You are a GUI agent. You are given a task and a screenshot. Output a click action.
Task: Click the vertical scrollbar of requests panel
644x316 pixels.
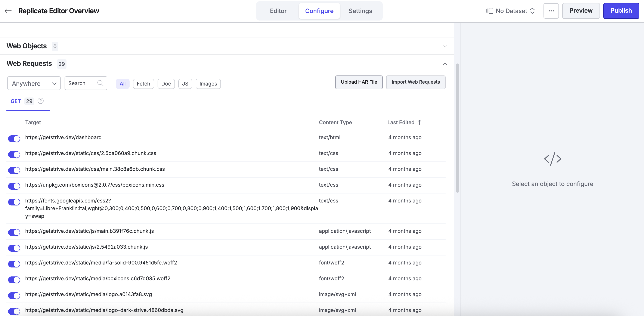[x=457, y=128]
